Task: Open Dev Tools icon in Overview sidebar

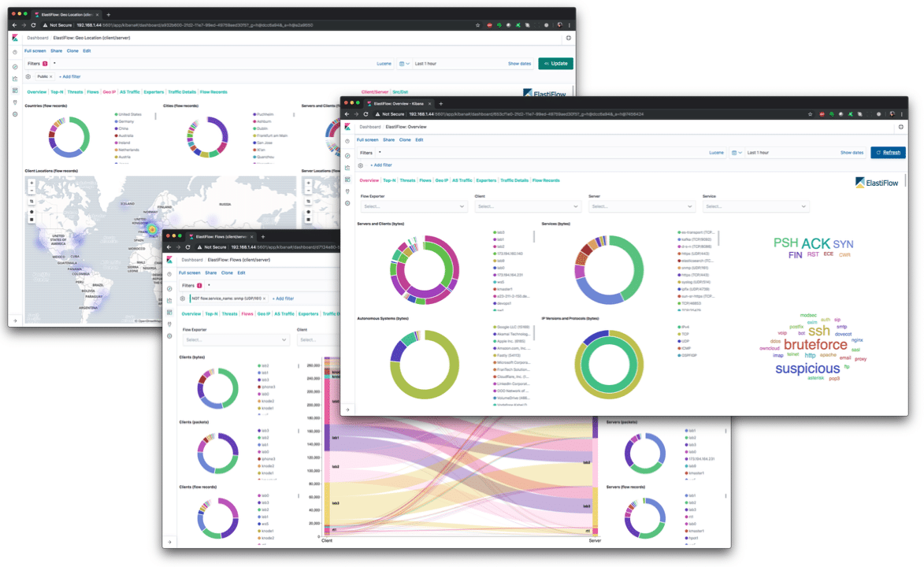Action: pos(347,191)
